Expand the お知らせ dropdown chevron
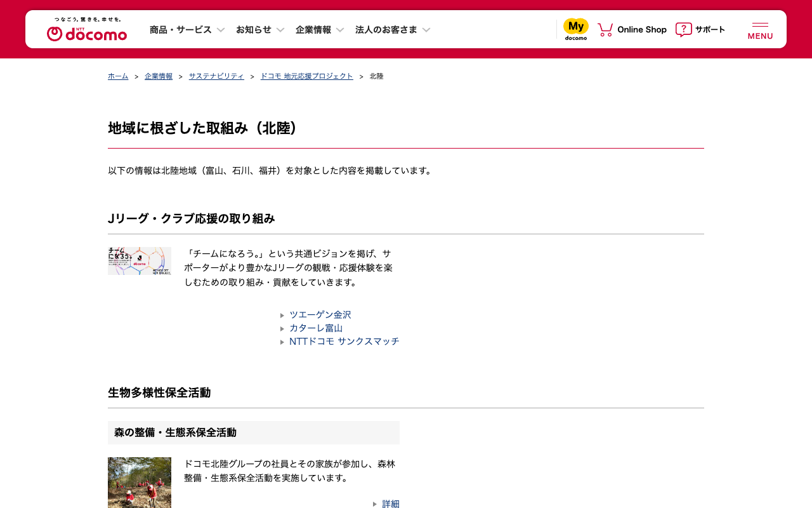812x508 pixels. pos(280,30)
